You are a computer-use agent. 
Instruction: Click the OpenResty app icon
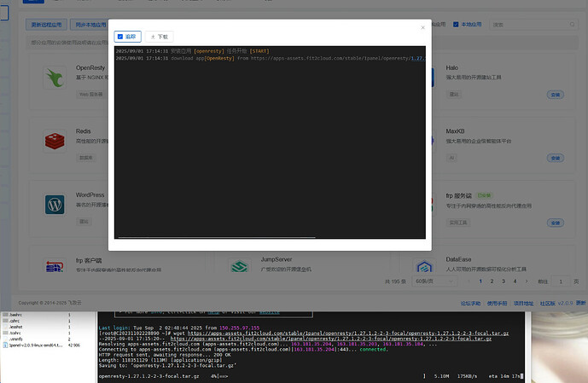[55, 78]
